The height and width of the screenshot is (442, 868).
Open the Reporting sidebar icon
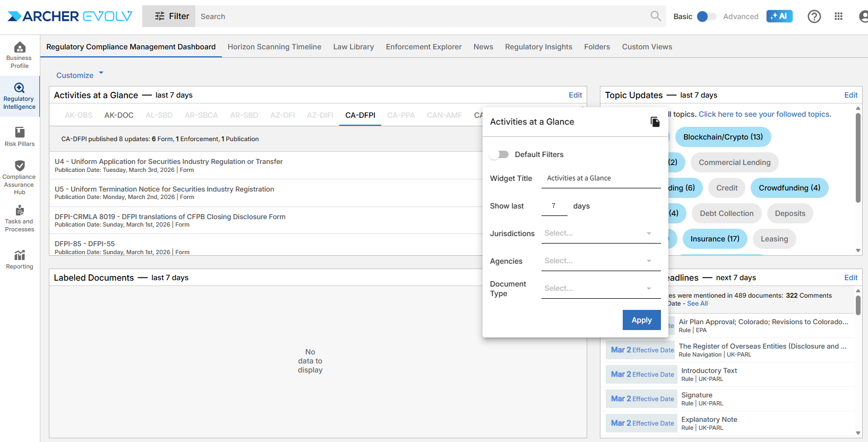[20, 259]
